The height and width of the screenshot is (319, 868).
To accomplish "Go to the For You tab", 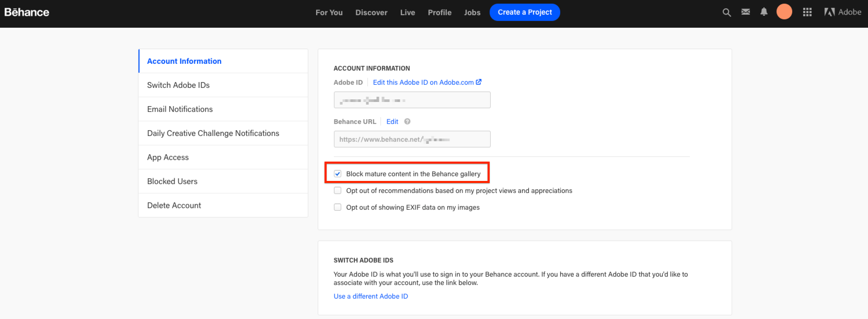I will (x=329, y=13).
